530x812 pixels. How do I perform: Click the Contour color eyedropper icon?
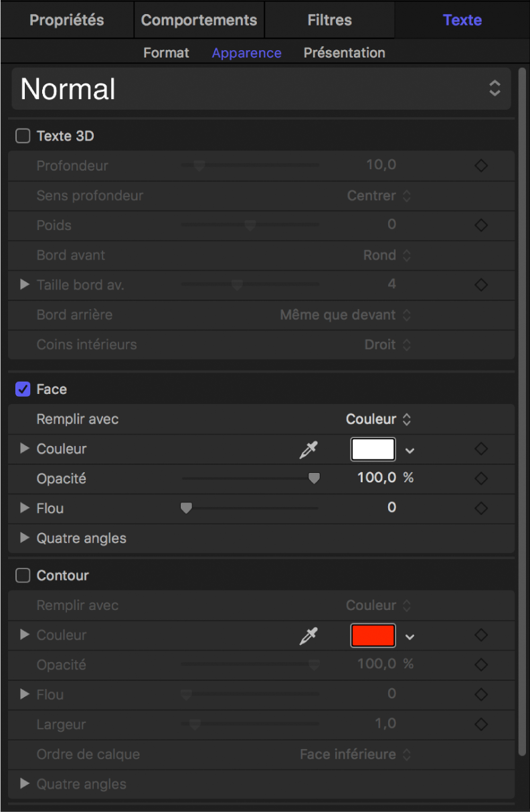pyautogui.click(x=308, y=636)
